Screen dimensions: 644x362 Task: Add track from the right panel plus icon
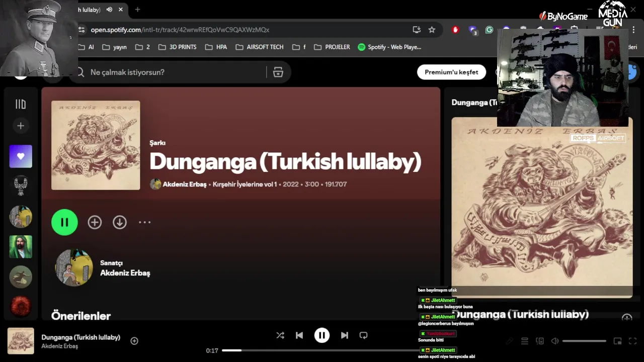(627, 318)
